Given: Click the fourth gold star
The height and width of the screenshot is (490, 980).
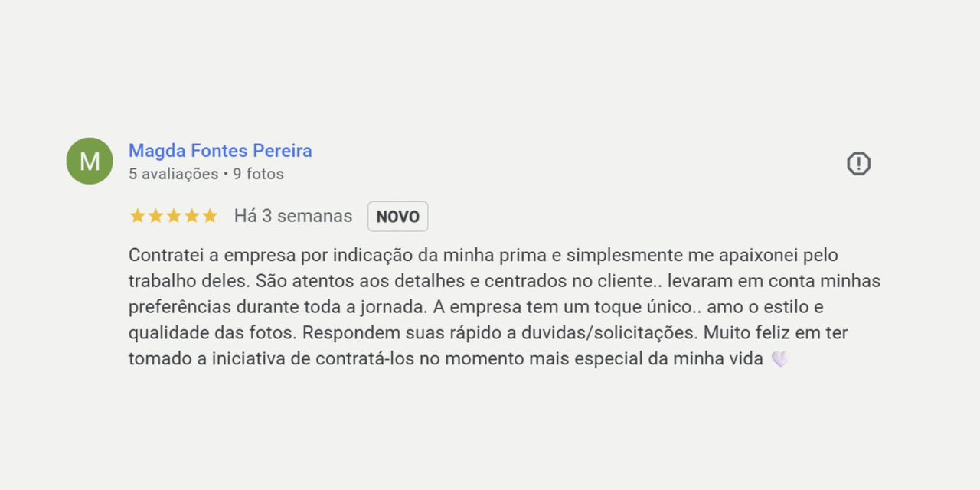Looking at the screenshot, I should coord(191,216).
